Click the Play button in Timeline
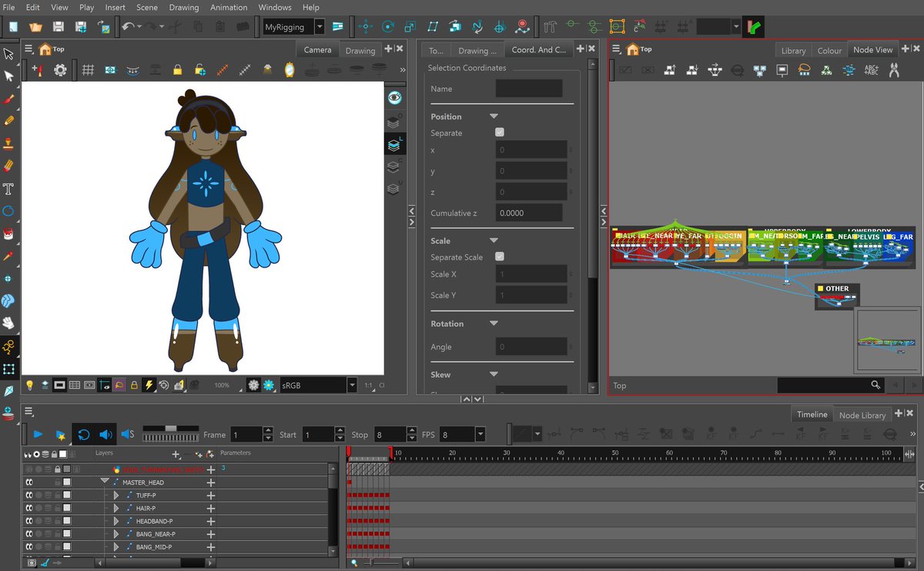The height and width of the screenshot is (571, 924). pyautogui.click(x=38, y=435)
